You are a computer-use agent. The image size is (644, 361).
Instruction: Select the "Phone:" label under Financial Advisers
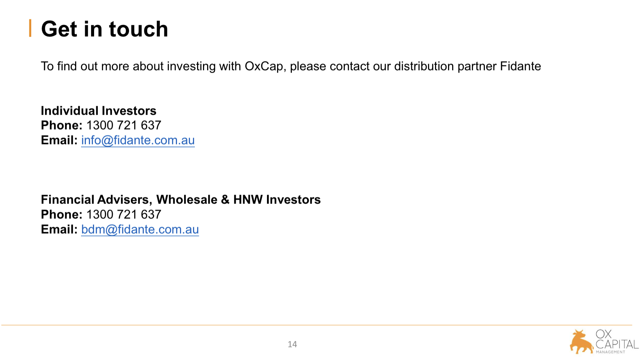coord(61,215)
